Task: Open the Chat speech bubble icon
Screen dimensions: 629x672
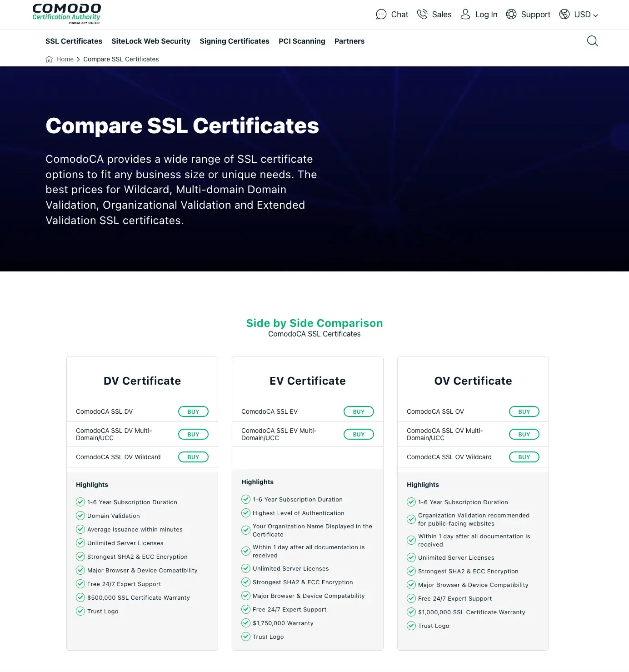Action: coord(381,15)
